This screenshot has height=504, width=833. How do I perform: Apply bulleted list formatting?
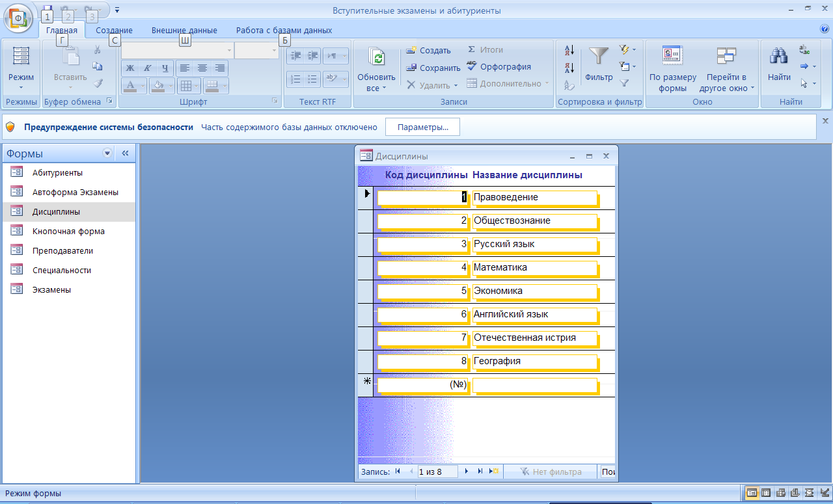[312, 79]
